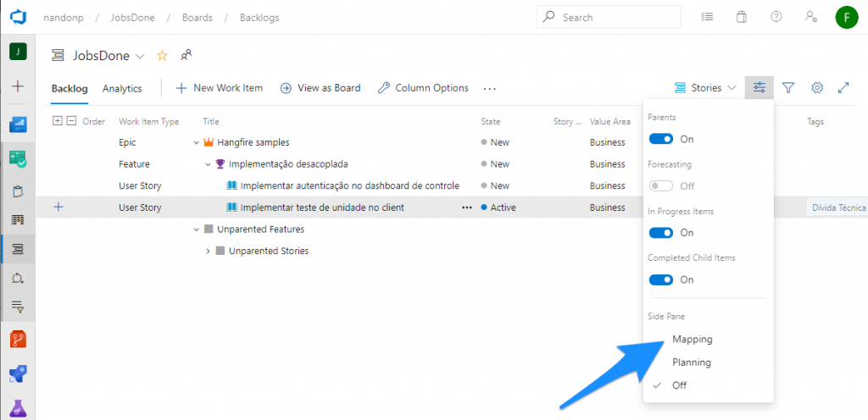
Task: Sort by the State column header
Action: [491, 122]
